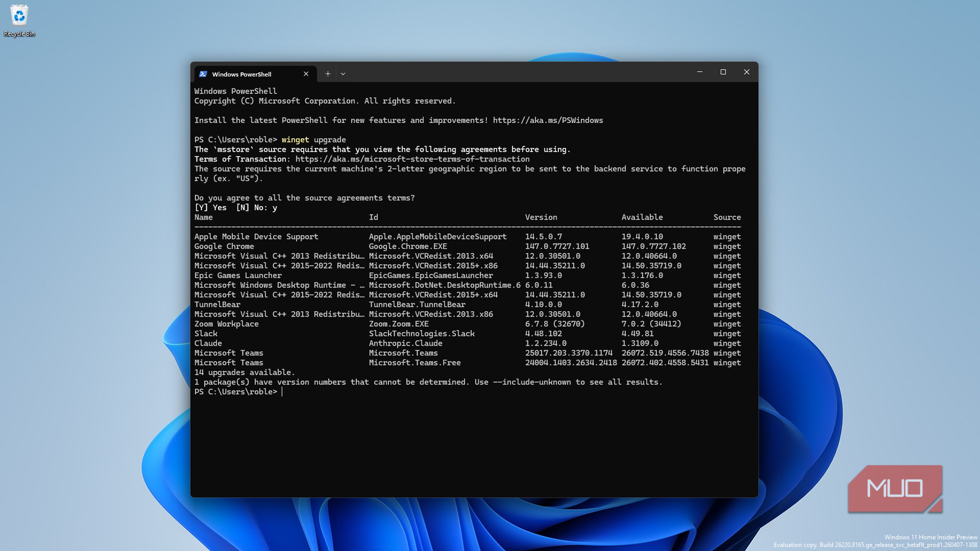Screen dimensions: 980x551
Task: Open the Microsoft Store terms of transaction link
Action: 412,159
